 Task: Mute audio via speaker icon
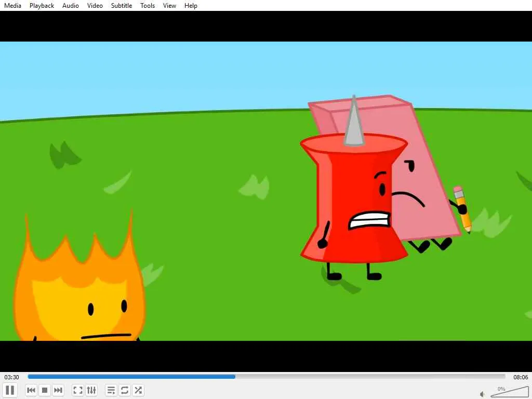(x=482, y=394)
